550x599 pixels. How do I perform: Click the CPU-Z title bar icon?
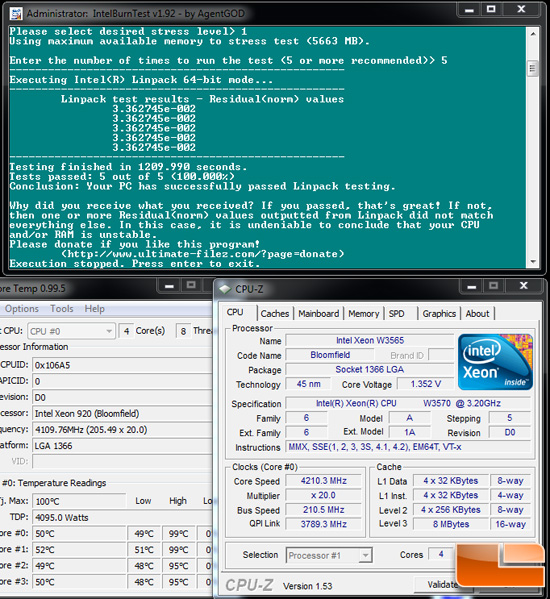tap(225, 289)
